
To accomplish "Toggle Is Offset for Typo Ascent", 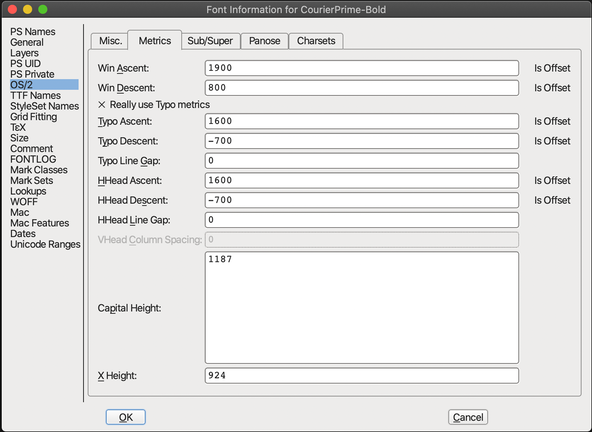I will click(x=552, y=121).
